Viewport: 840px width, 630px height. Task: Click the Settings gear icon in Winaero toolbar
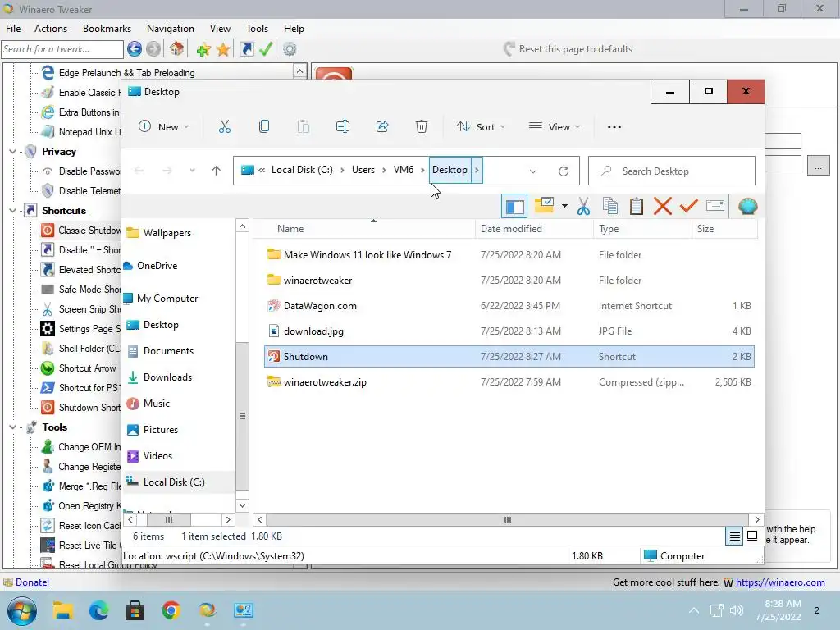click(x=290, y=49)
